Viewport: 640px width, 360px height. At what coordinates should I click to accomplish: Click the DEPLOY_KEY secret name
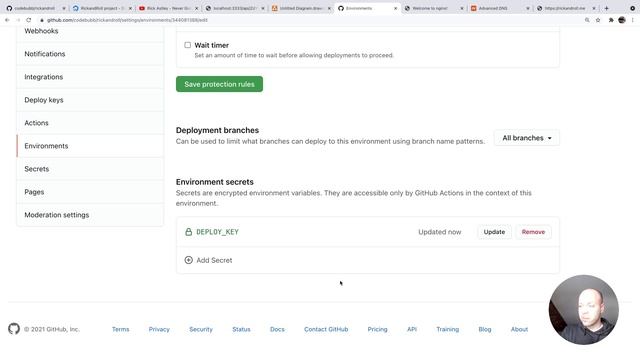(x=217, y=232)
